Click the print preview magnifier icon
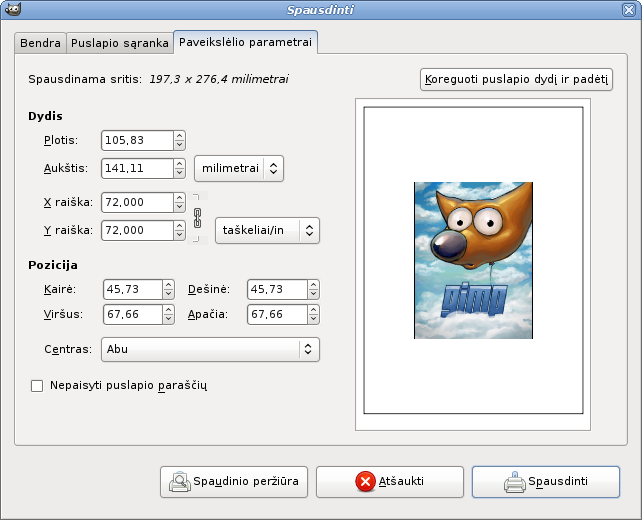Image resolution: width=642 pixels, height=520 pixels. pos(179,482)
